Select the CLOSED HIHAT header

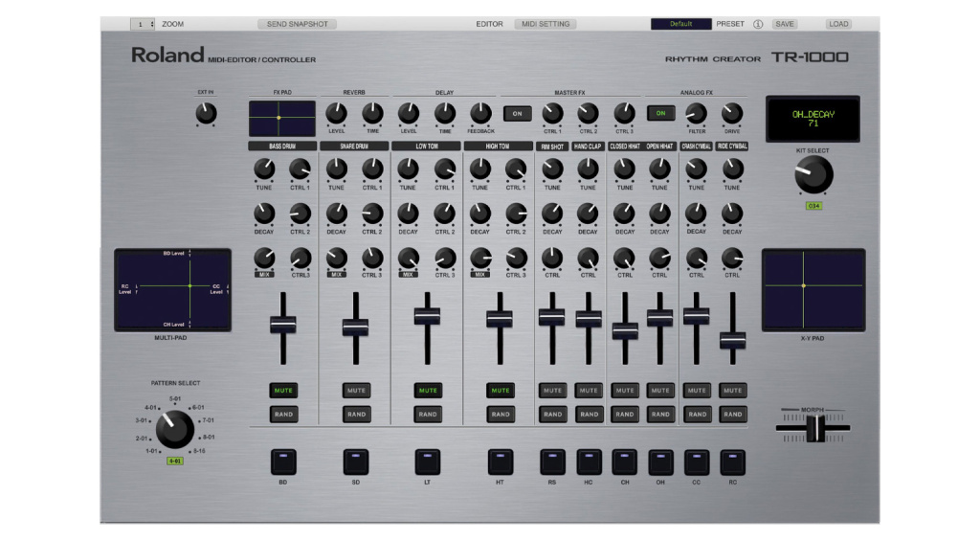[624, 147]
